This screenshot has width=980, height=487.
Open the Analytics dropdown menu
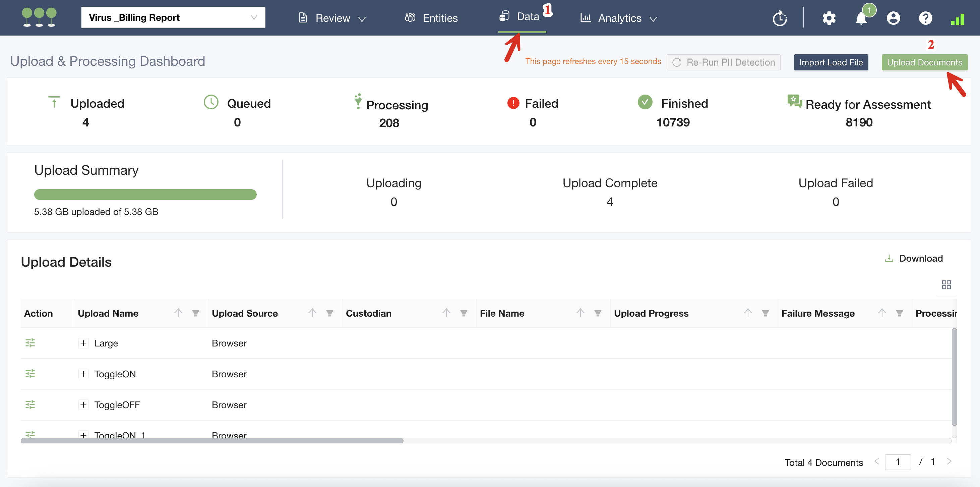click(619, 18)
